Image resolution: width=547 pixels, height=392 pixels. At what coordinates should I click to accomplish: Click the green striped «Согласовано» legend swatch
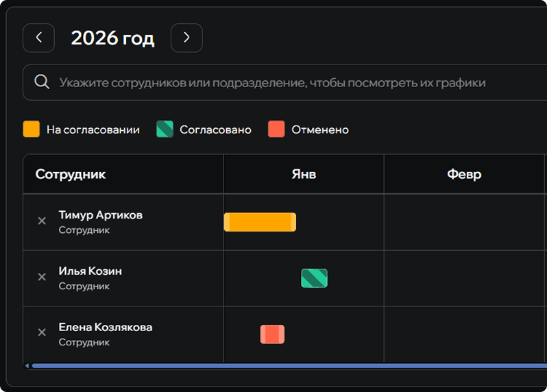pyautogui.click(x=165, y=130)
